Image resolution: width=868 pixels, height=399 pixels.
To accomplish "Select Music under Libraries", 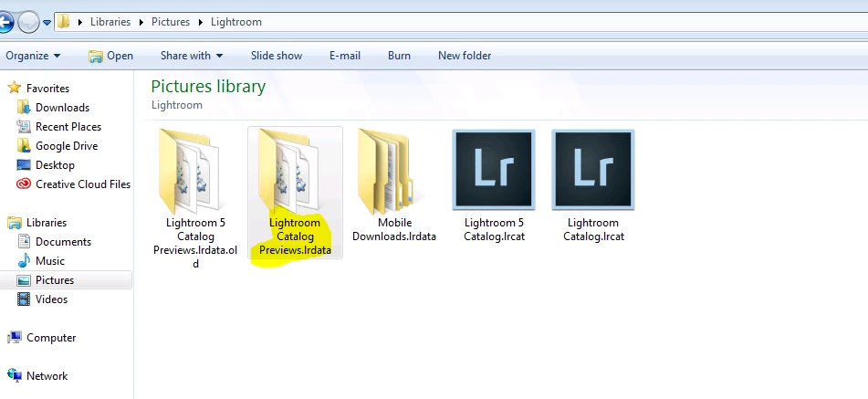I will pos(50,260).
